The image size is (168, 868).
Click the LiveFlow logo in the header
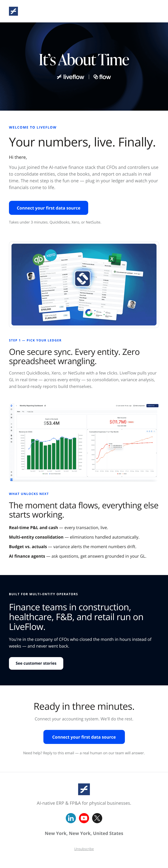point(13,11)
